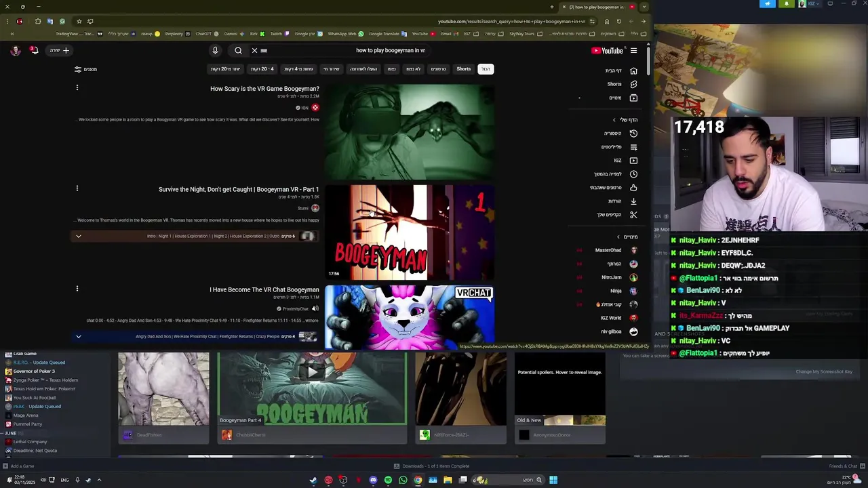Image resolution: width=868 pixels, height=488 pixels.
Task: Expand the 'You' section chevron in sidebar
Action: [614, 120]
